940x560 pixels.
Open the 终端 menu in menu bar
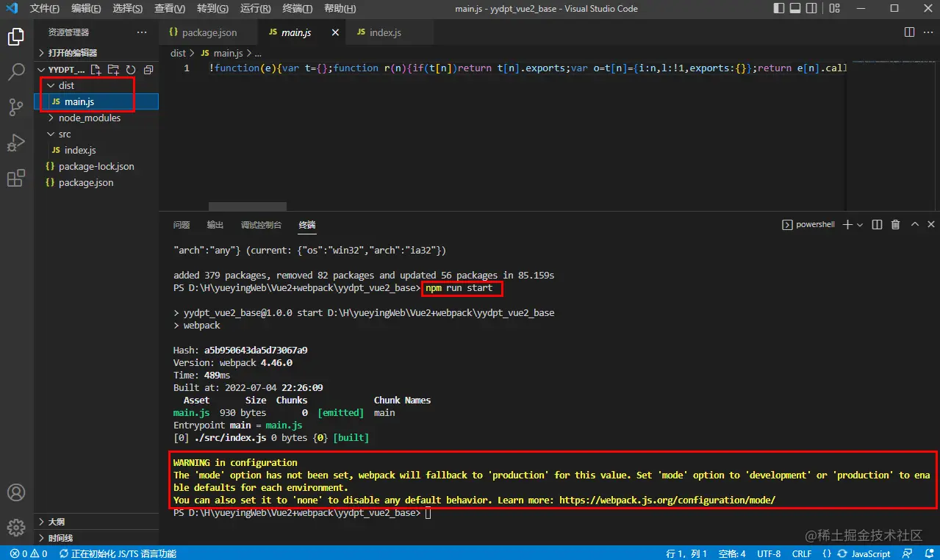coord(297,9)
